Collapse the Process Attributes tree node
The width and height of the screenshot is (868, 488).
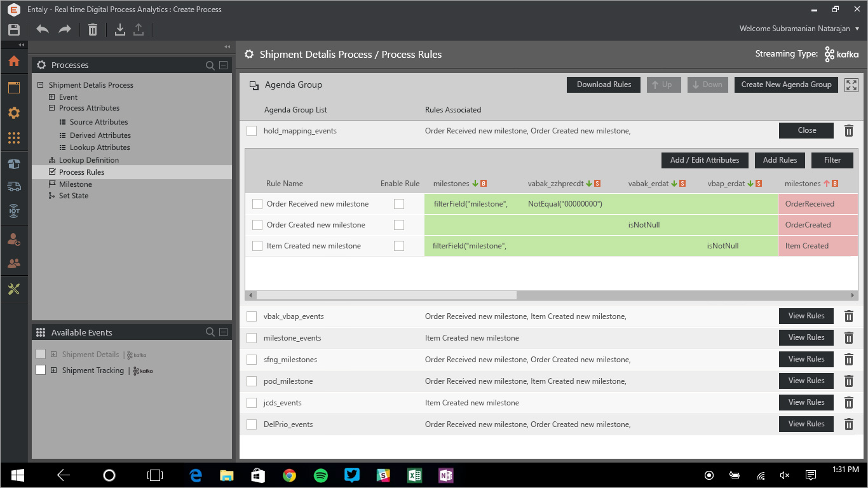click(x=52, y=108)
